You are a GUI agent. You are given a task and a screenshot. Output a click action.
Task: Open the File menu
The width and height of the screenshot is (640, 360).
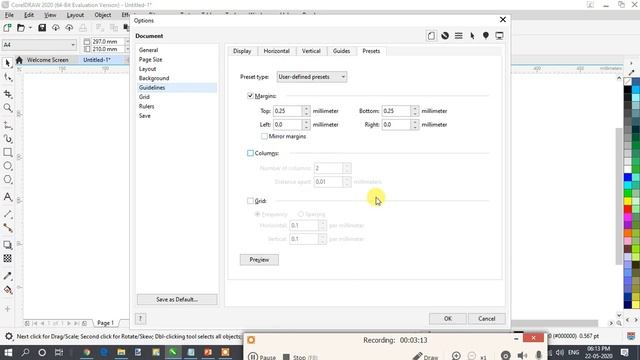click(9, 15)
